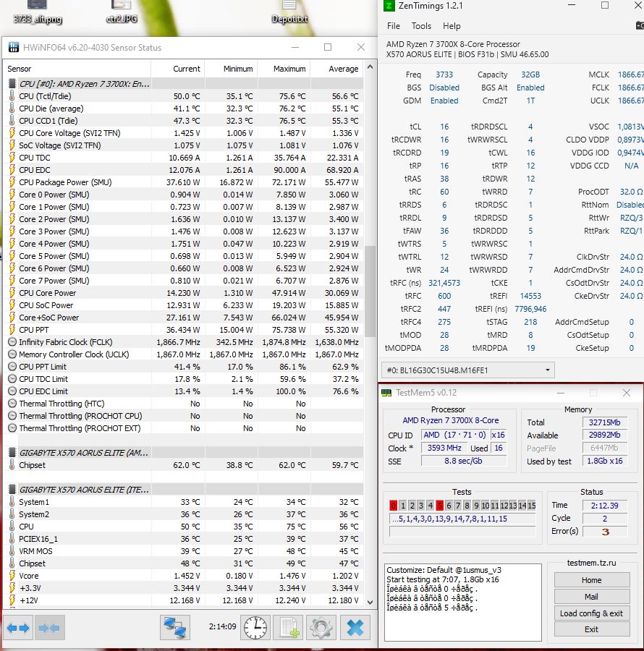Viewport: 644px width, 651px height.
Task: Open HWiNFO network remote monitoring icon
Action: click(175, 628)
